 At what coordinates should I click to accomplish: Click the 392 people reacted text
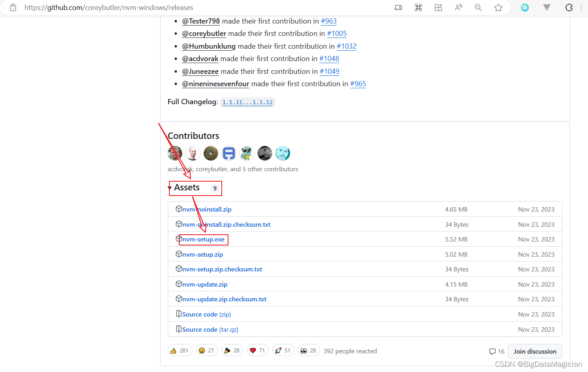(x=350, y=351)
